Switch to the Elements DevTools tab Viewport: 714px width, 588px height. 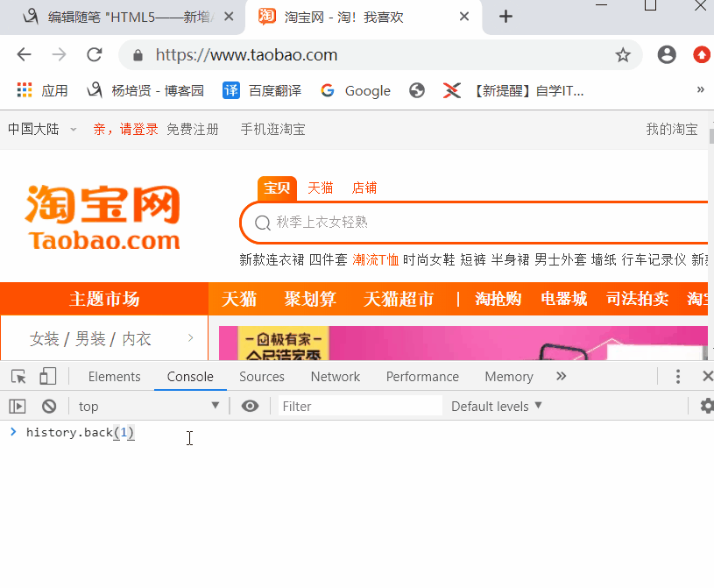coord(114,377)
